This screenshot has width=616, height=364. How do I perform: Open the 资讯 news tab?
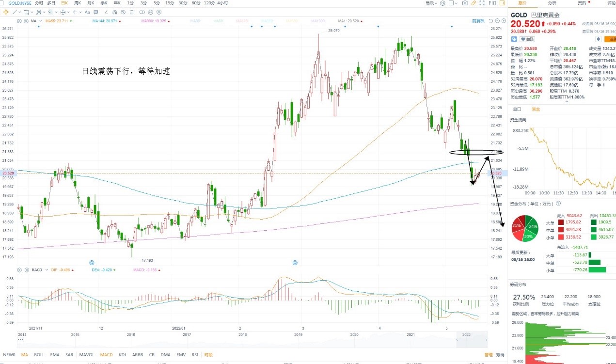click(x=582, y=3)
